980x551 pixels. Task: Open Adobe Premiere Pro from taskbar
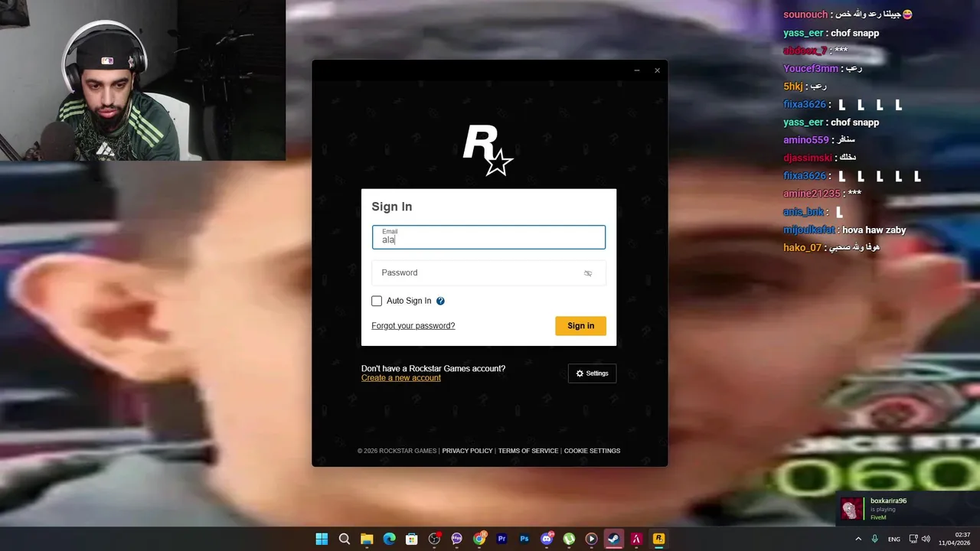click(x=501, y=539)
